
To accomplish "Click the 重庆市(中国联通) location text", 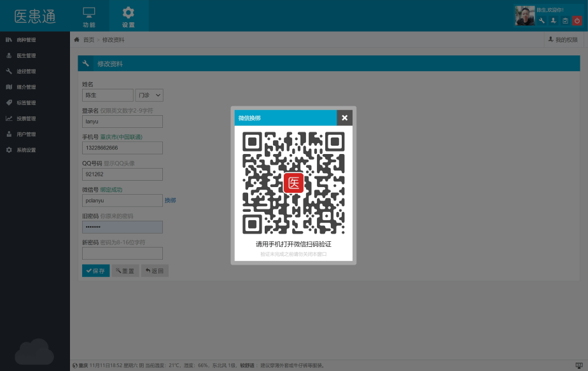I will click(122, 137).
